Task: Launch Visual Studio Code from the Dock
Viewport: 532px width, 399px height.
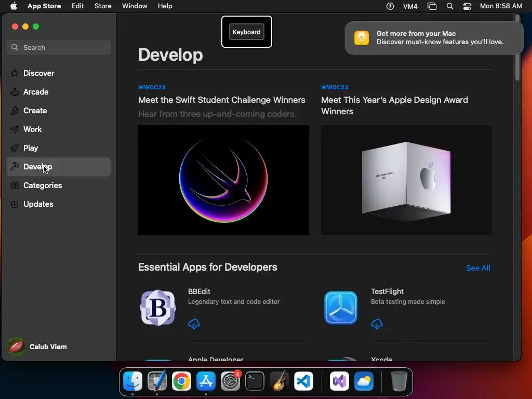Action: 303,381
